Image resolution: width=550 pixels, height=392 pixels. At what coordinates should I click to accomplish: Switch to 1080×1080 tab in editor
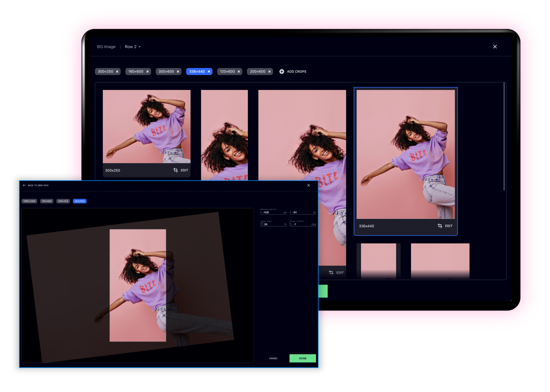point(29,201)
